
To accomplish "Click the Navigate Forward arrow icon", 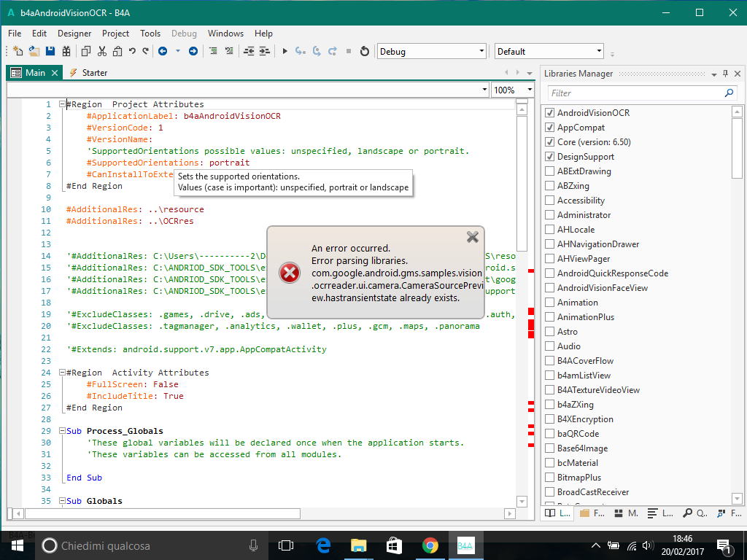I will tap(193, 51).
